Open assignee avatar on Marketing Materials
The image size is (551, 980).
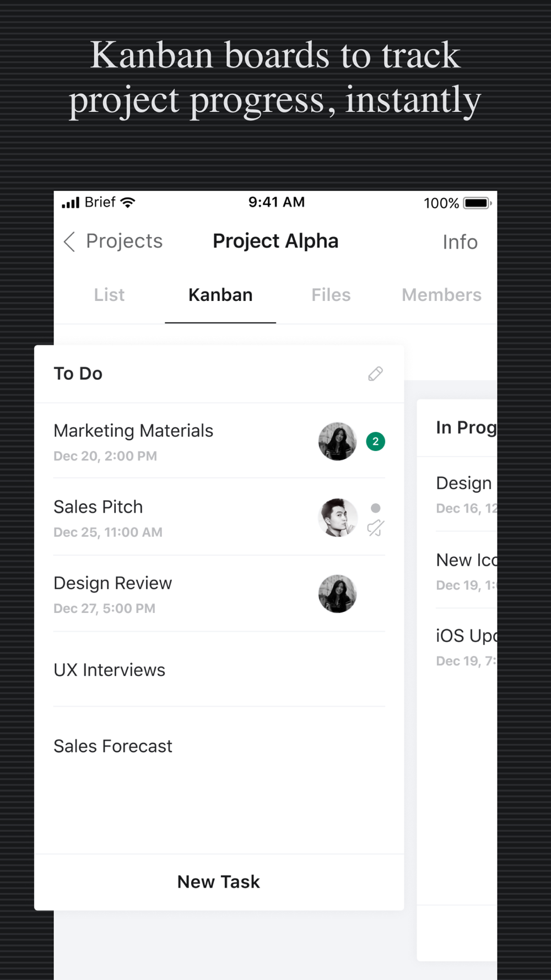[337, 441]
